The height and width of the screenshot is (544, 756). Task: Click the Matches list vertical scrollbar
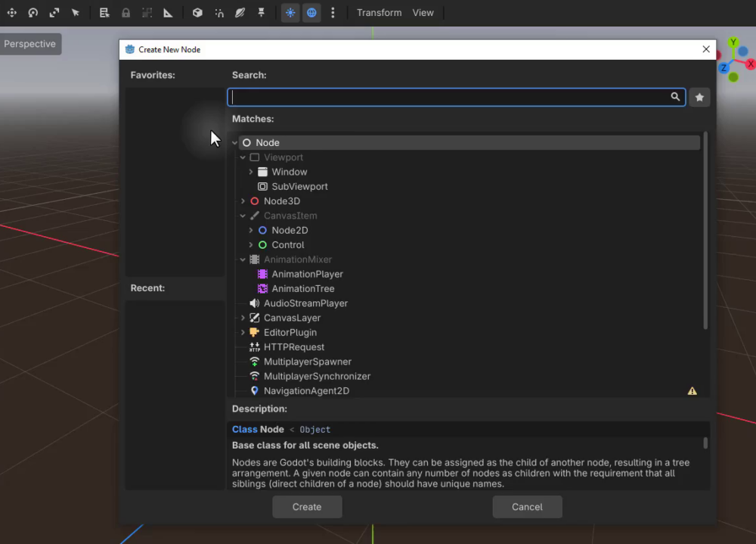coord(705,231)
